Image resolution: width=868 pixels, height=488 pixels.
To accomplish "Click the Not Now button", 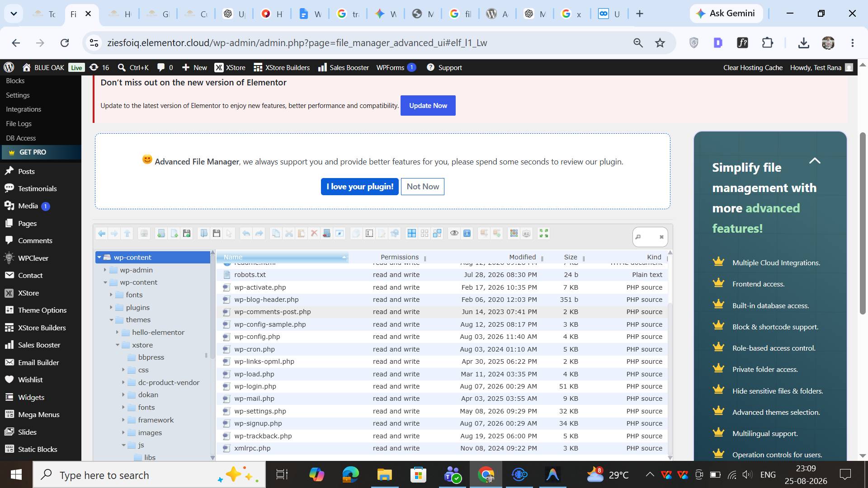I will pos(423,187).
